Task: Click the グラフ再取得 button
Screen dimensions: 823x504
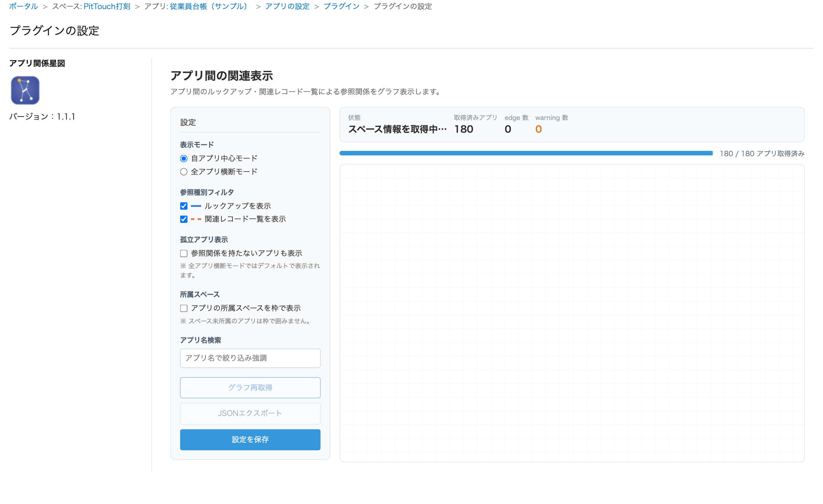Action: (x=250, y=387)
